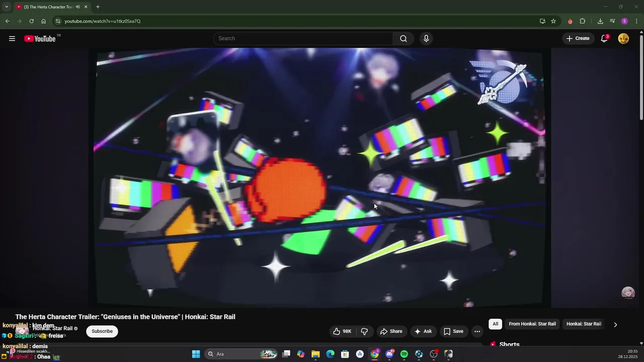This screenshot has width=644, height=362.
Task: Open more actions three-dot menu
Action: tap(477, 331)
